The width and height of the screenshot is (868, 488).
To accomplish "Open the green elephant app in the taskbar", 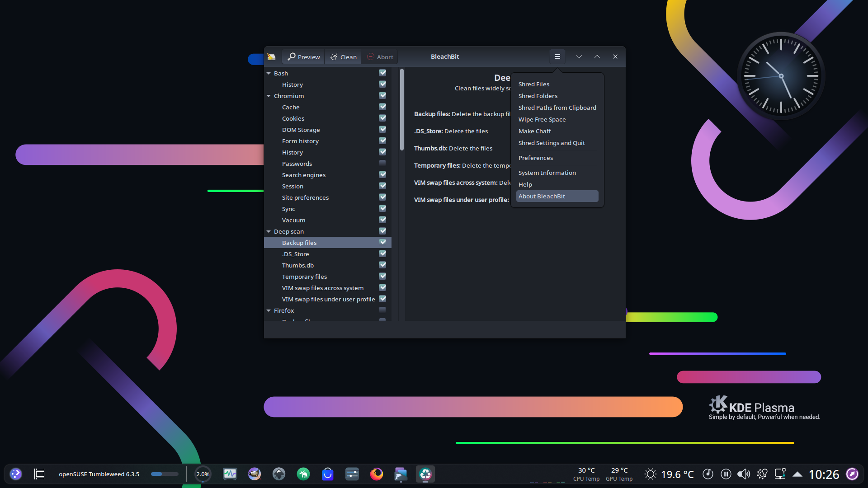I will coord(303,474).
